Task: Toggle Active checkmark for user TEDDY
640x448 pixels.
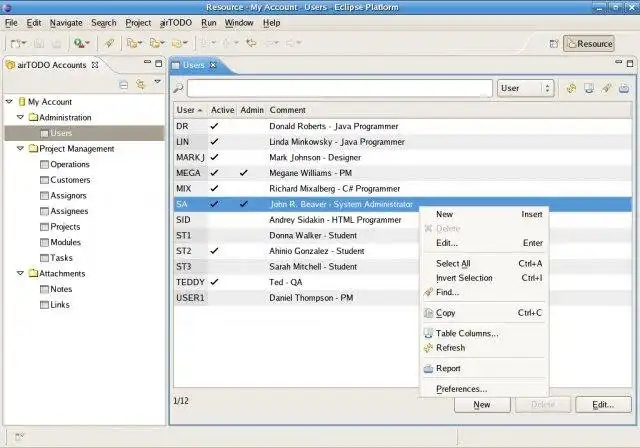Action: pyautogui.click(x=214, y=282)
